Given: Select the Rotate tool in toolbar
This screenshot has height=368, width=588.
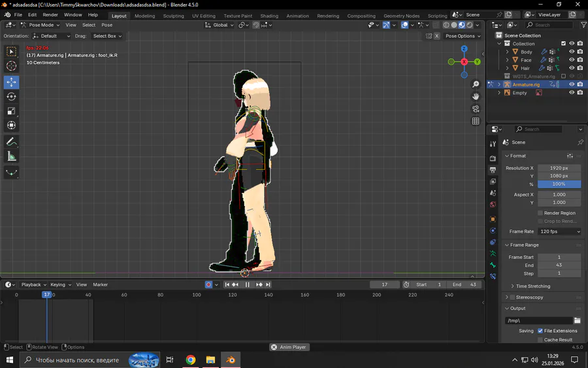Looking at the screenshot, I should click(11, 96).
